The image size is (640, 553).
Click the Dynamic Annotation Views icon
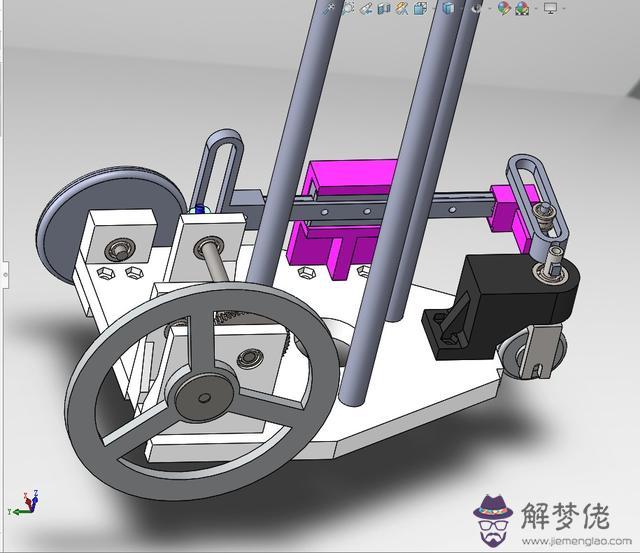tap(402, 8)
